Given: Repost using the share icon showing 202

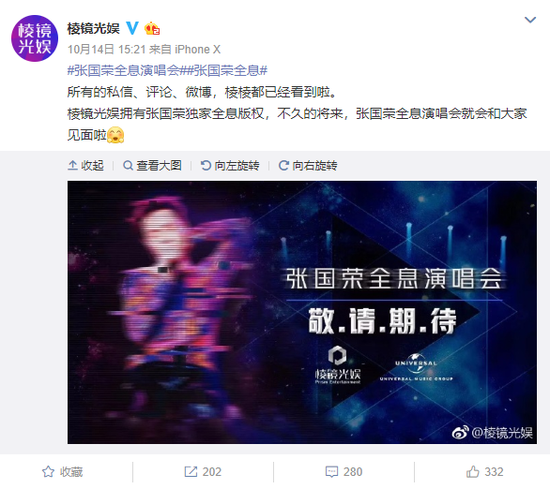Looking at the screenshot, I should [x=191, y=472].
